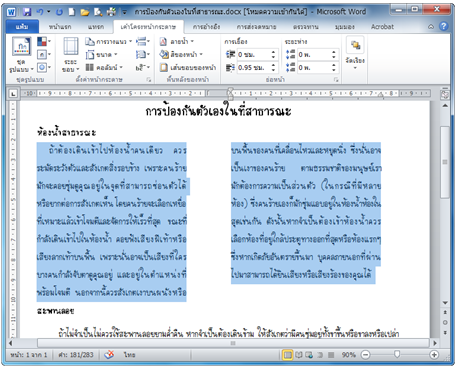Open the Acrobat ribbon tab
Viewport: 456px width, 366px height.
click(382, 27)
